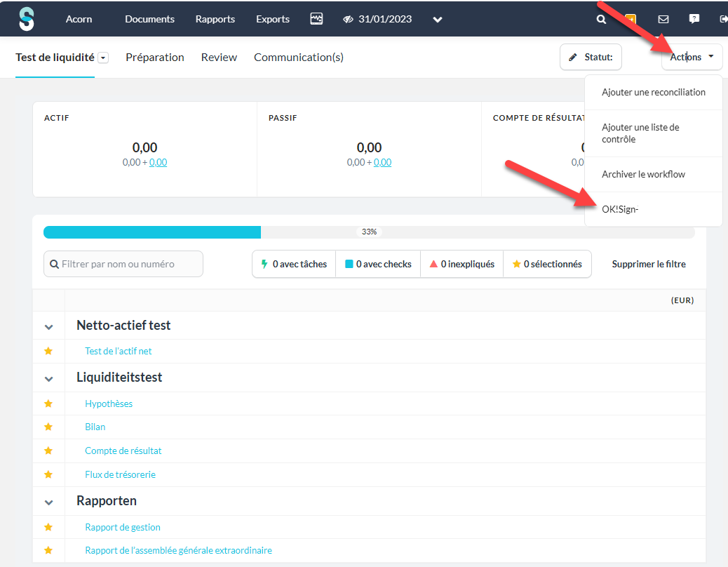728x567 pixels.
Task: Choose Archiver le workflow
Action: pyautogui.click(x=653, y=174)
